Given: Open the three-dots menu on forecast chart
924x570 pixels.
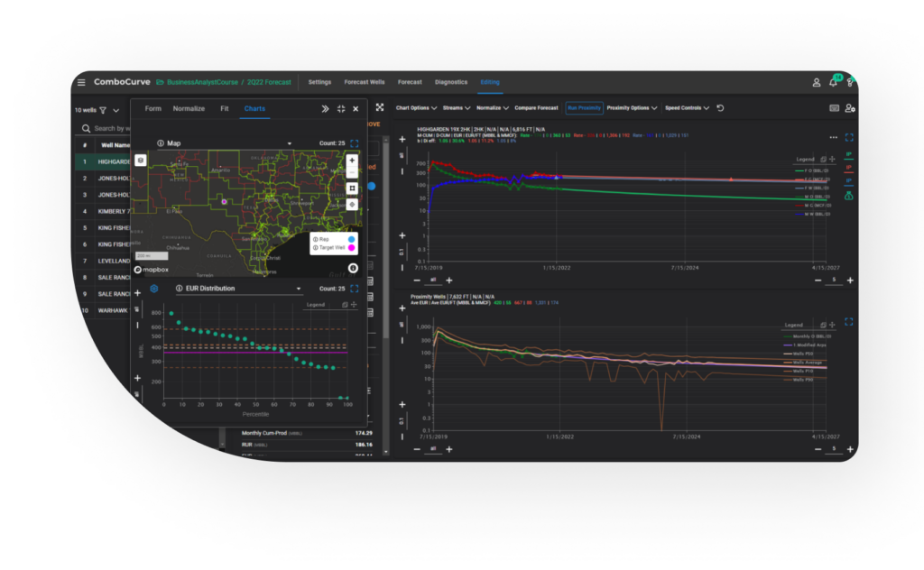Looking at the screenshot, I should pos(833,138).
